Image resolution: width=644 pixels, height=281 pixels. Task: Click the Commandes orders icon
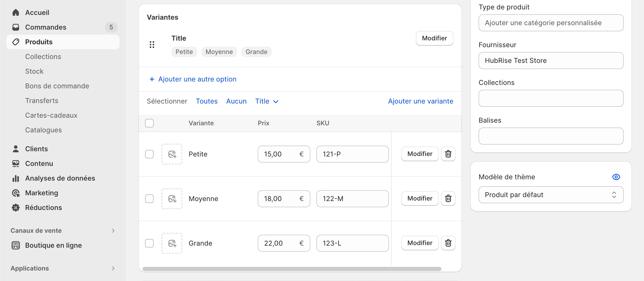16,27
